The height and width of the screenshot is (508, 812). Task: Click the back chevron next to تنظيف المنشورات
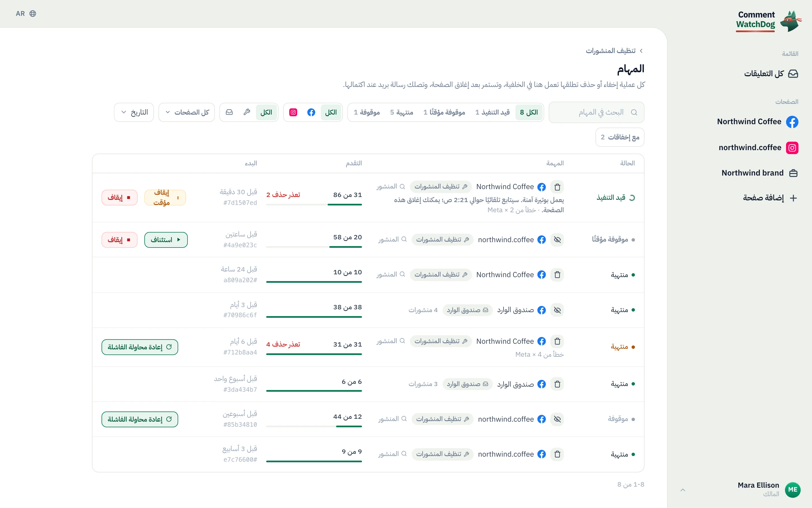point(641,51)
